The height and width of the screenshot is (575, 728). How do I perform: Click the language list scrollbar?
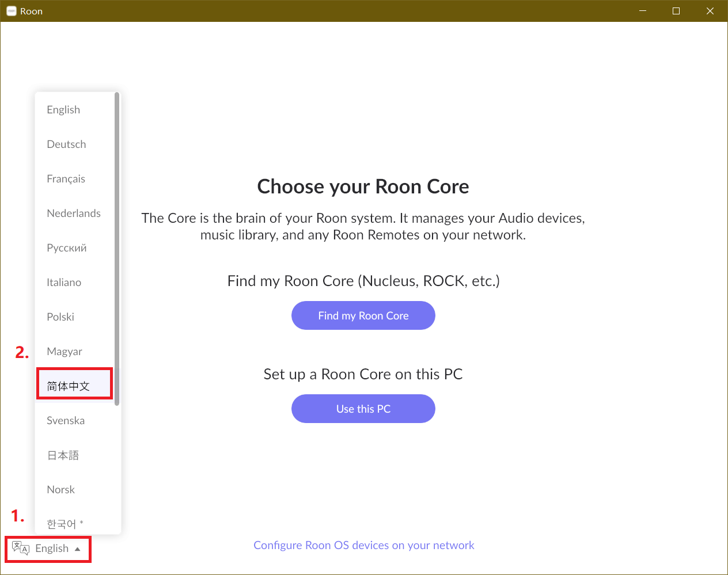(x=117, y=249)
